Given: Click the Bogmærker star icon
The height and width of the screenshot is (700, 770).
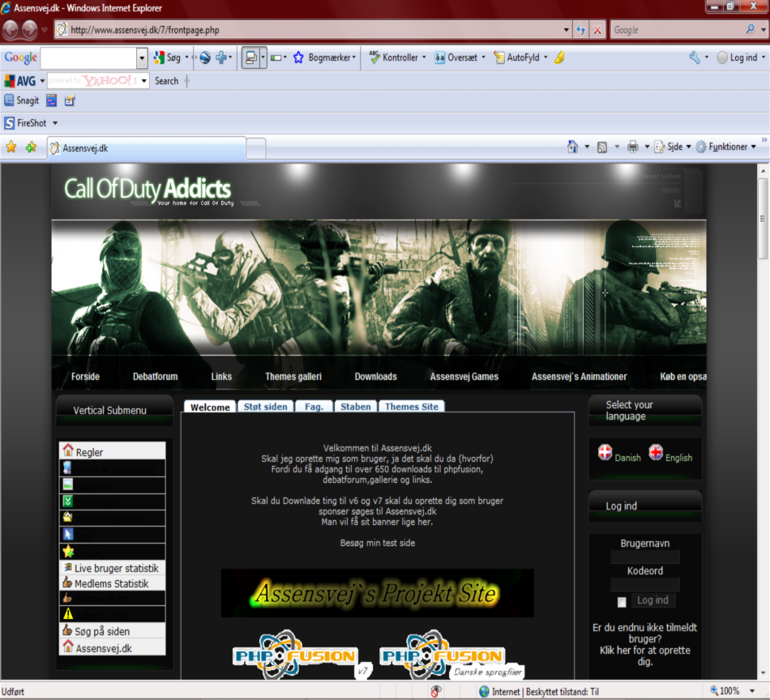Looking at the screenshot, I should [x=298, y=58].
